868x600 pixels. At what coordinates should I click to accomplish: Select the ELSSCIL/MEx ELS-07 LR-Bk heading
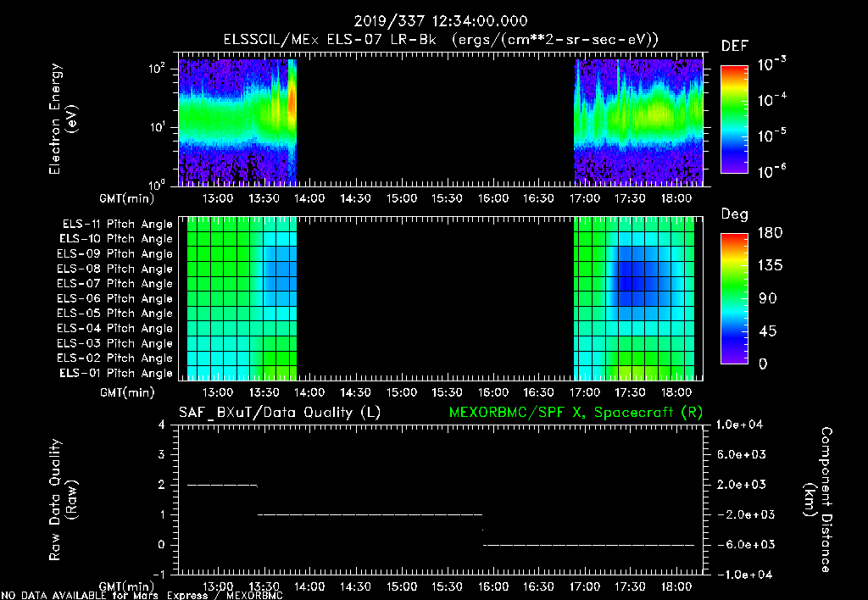coord(330,40)
